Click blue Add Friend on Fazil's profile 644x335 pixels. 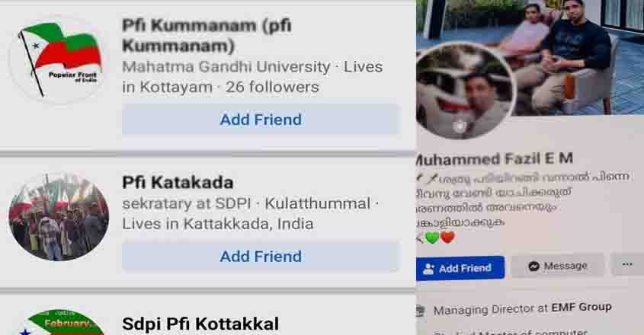tap(460, 268)
